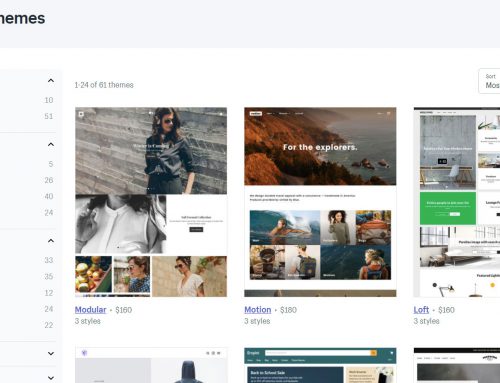Click the filter count 35
500x383 pixels.
[x=49, y=276]
